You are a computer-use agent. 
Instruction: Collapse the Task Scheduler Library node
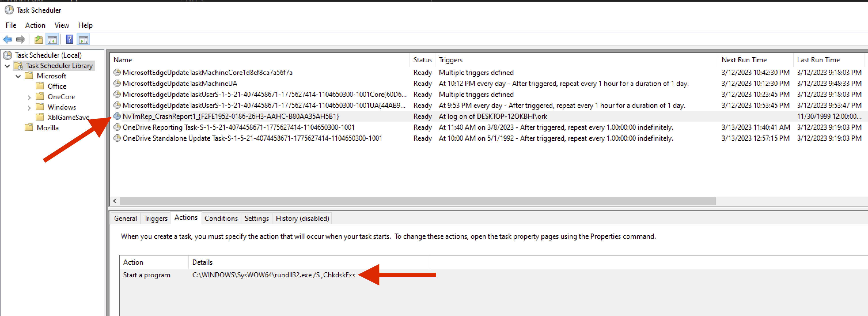pyautogui.click(x=7, y=66)
